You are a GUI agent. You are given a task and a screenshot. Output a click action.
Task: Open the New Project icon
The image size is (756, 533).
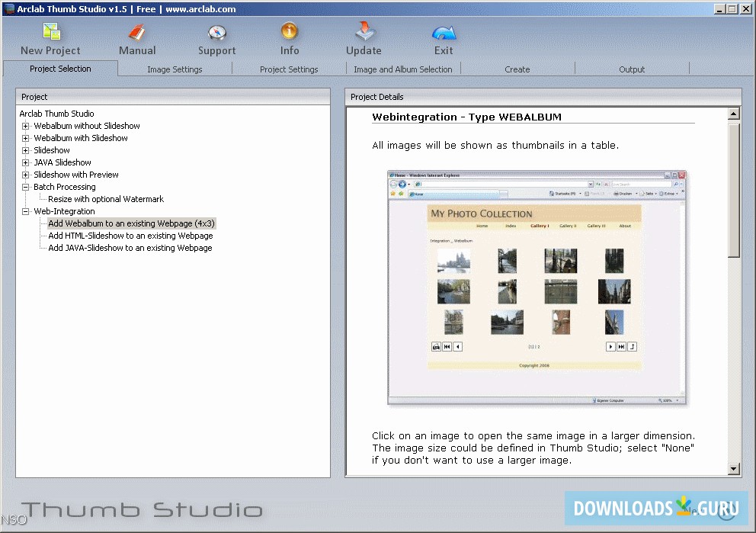50,32
